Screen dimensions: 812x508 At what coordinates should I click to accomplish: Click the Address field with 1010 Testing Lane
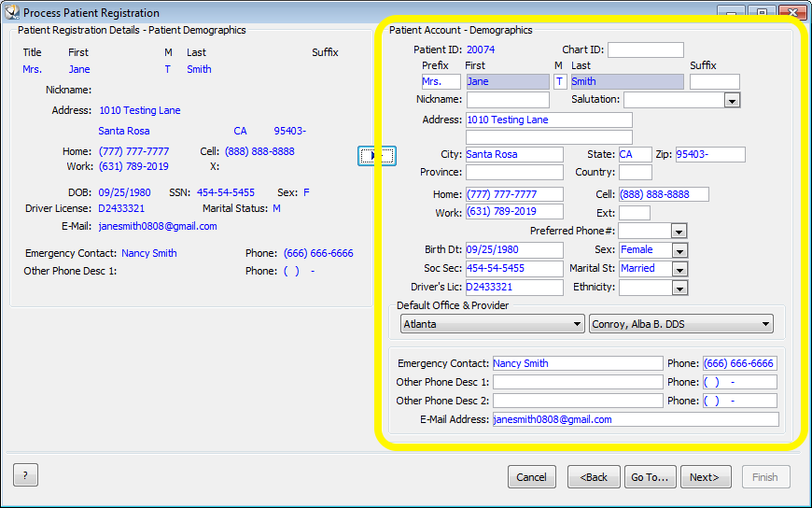[x=549, y=120]
